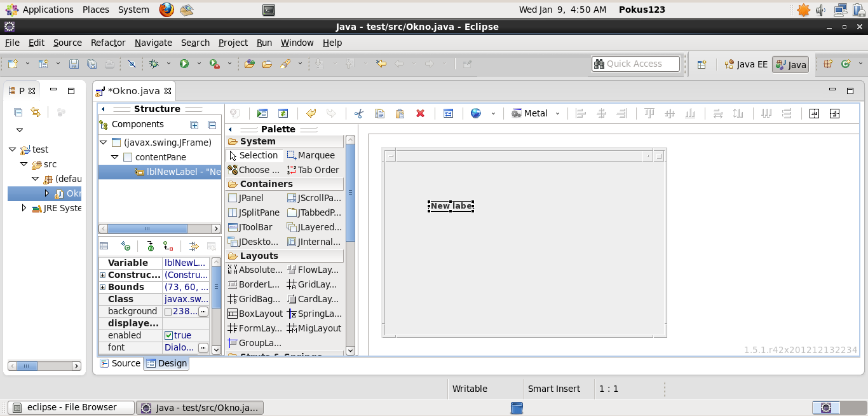Click the Open Perspective icon
The height and width of the screenshot is (416, 868).
point(702,64)
